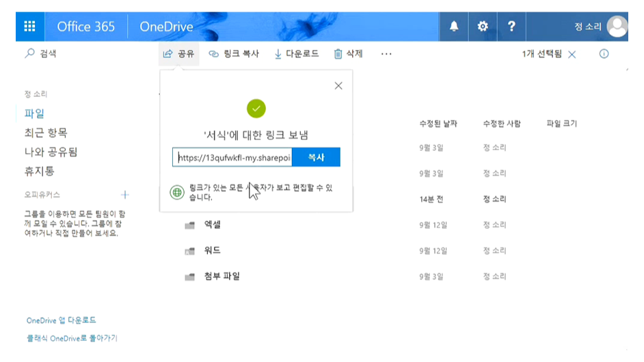
Task: Add a group with the plus icon
Action: pos(124,195)
